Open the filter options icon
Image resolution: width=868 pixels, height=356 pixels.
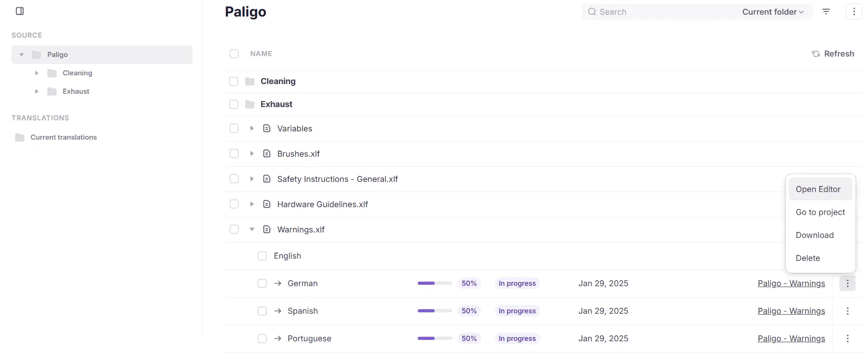click(826, 12)
